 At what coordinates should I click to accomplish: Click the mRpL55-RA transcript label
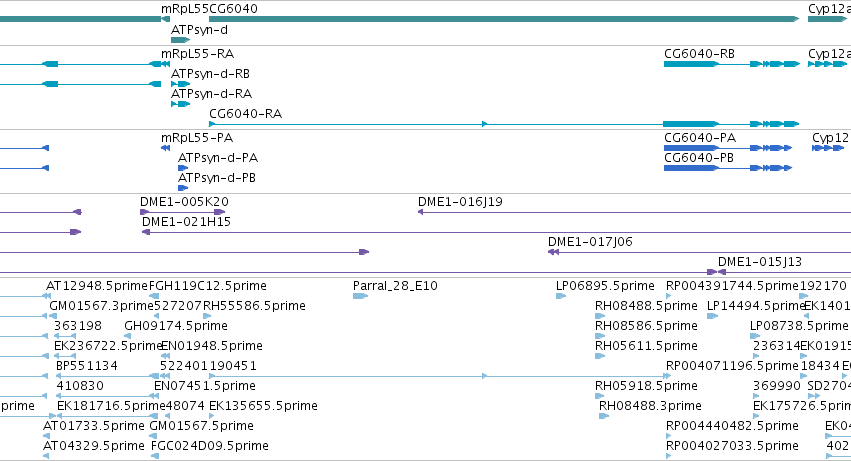point(198,54)
